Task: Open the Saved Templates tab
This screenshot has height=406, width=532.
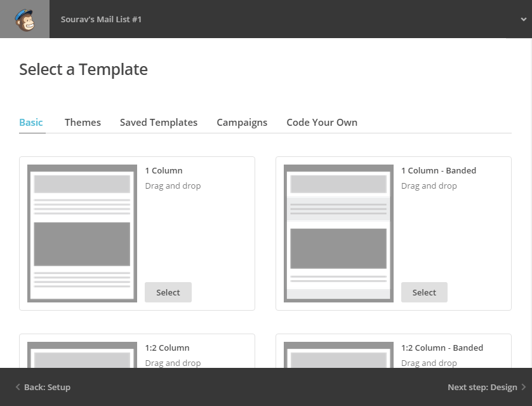Action: [x=159, y=122]
